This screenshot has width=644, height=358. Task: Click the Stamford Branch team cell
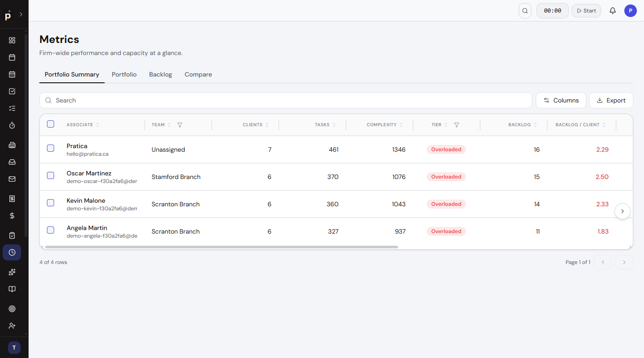tap(176, 177)
